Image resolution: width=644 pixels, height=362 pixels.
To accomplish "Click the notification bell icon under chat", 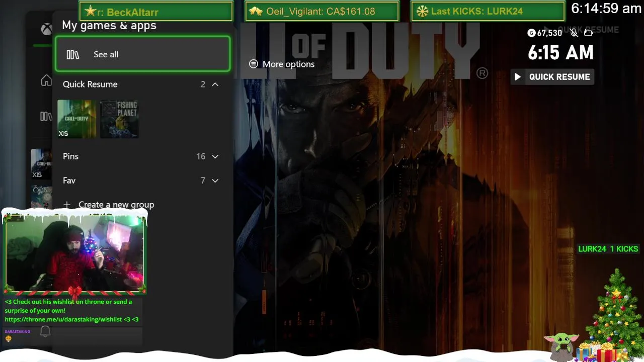I will pyautogui.click(x=45, y=331).
